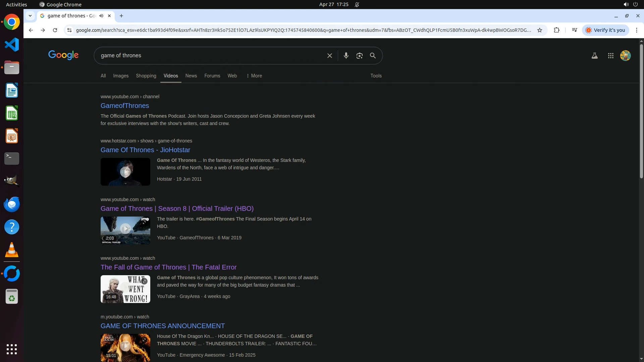The width and height of the screenshot is (644, 362).
Task: Open Google Lens image search
Action: tap(359, 56)
